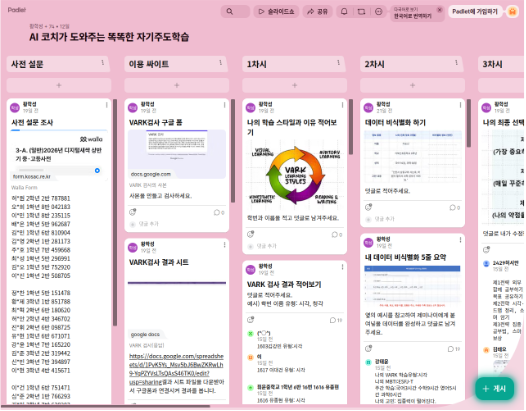
Task: Open options menu of 이용 사이트 section
Action: click(220, 62)
